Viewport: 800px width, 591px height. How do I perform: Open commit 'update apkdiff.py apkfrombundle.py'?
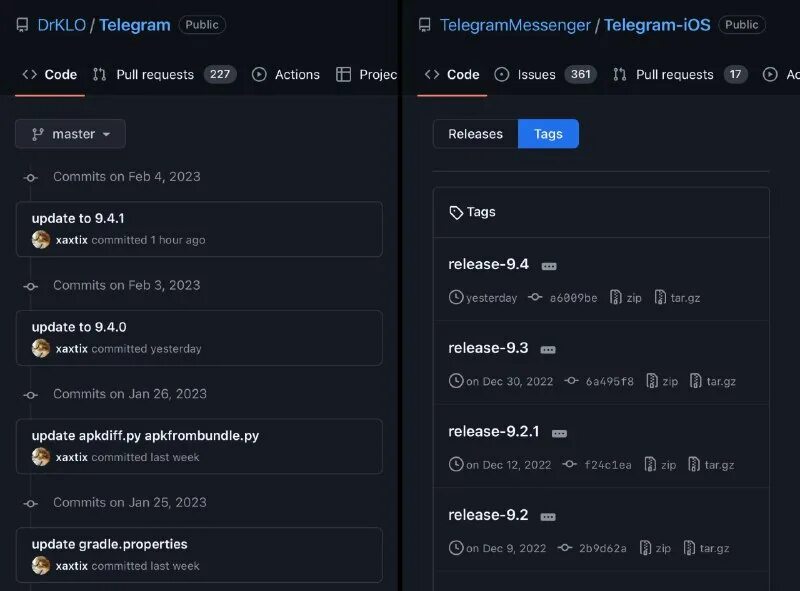(x=145, y=436)
